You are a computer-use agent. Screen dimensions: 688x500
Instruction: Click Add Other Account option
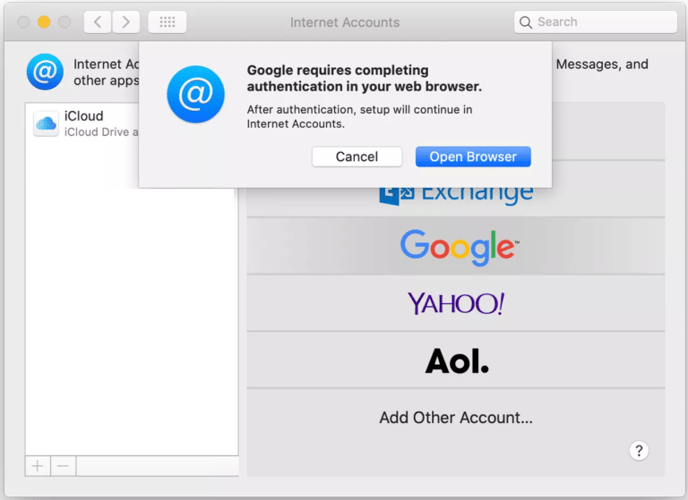456,418
